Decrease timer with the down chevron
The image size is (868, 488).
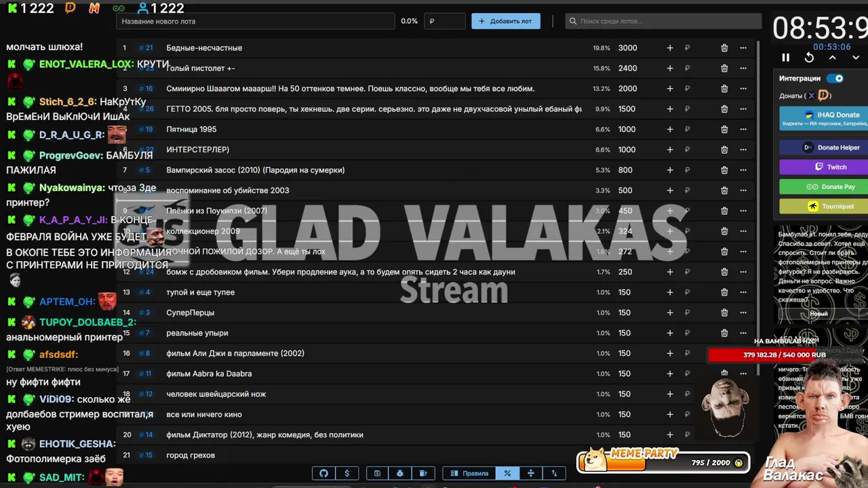856,58
